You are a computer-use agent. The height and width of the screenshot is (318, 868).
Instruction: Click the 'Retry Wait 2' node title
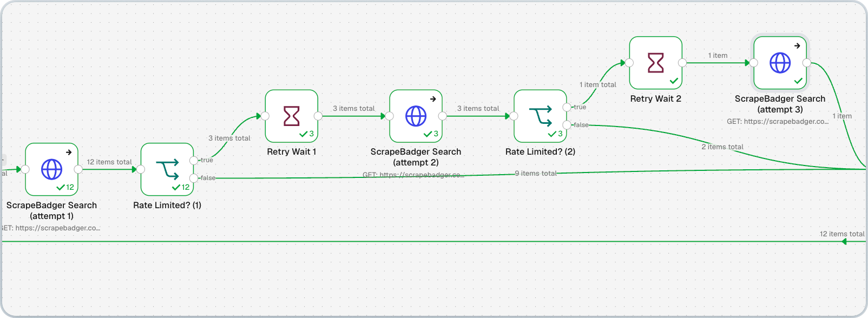click(x=656, y=98)
